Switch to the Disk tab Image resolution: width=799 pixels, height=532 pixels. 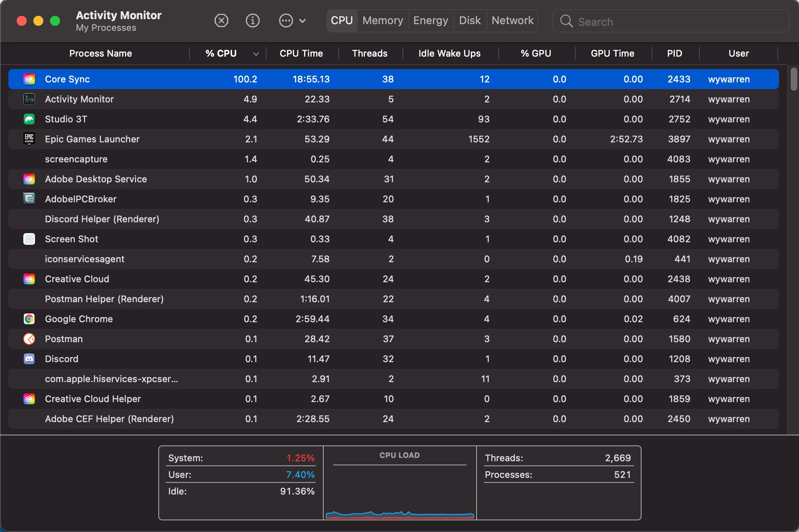(470, 20)
